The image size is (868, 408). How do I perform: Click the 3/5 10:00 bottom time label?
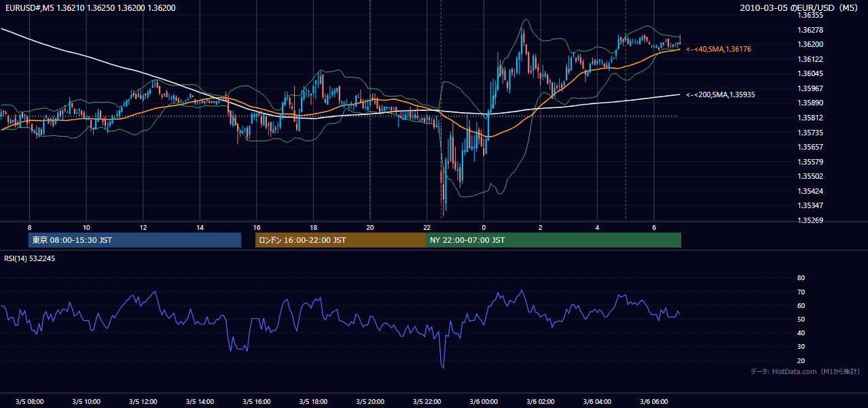coord(86,401)
